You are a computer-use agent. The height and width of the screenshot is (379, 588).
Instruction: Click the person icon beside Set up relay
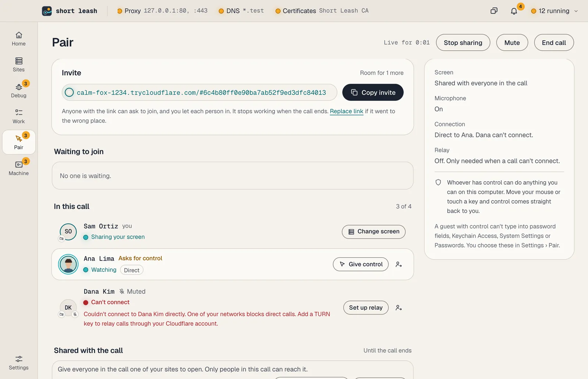point(399,308)
